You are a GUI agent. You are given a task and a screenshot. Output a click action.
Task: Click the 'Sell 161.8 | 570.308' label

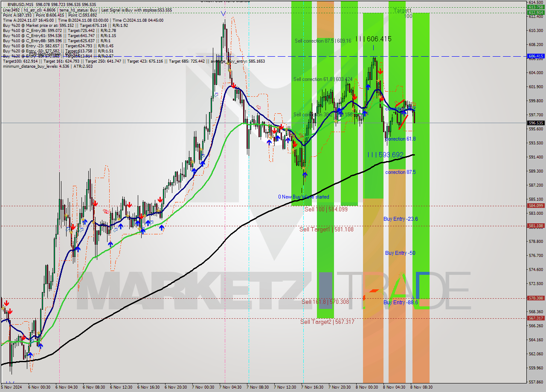point(325,302)
